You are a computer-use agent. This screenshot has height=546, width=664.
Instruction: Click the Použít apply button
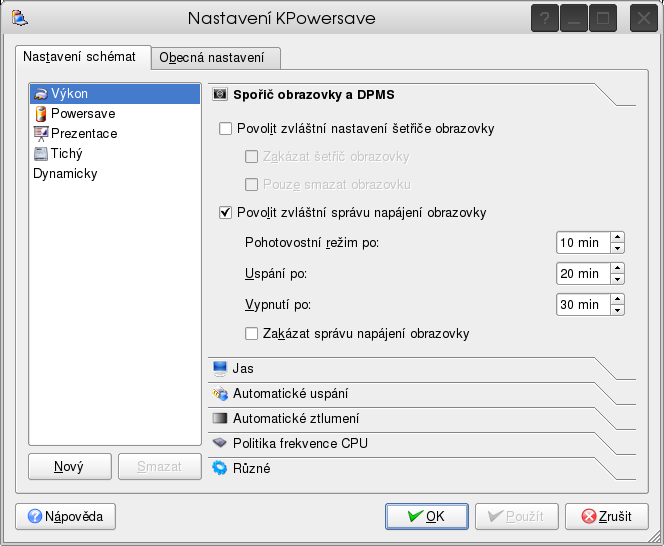517,516
